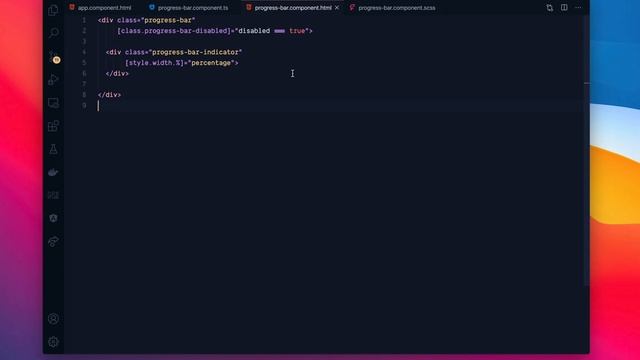Open the Accounts icon
The width and height of the screenshot is (640, 360).
[53, 319]
